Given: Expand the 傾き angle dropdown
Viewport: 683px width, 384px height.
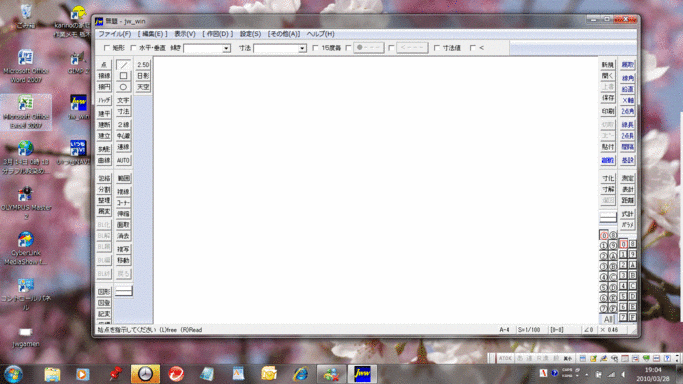Looking at the screenshot, I should 226,48.
